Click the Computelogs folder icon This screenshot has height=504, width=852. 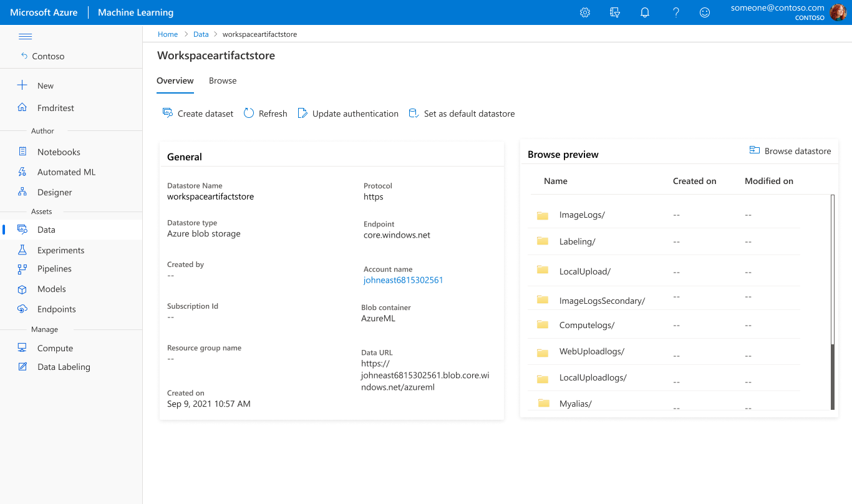[543, 324]
